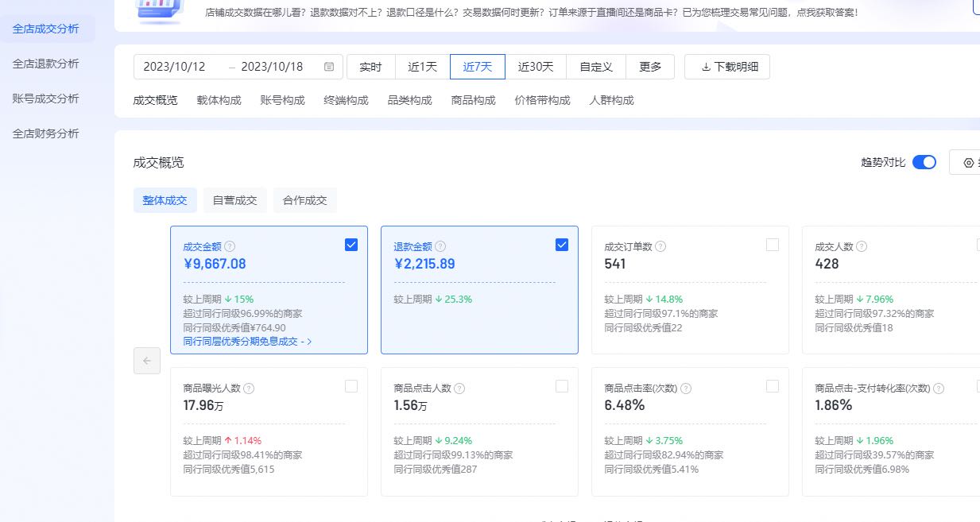Open the calendar icon in date range field
Image resolution: width=980 pixels, height=522 pixels.
click(x=329, y=67)
